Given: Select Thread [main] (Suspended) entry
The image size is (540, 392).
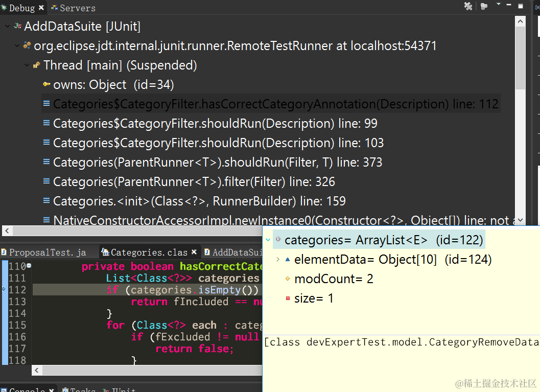Looking at the screenshot, I should pyautogui.click(x=120, y=65).
